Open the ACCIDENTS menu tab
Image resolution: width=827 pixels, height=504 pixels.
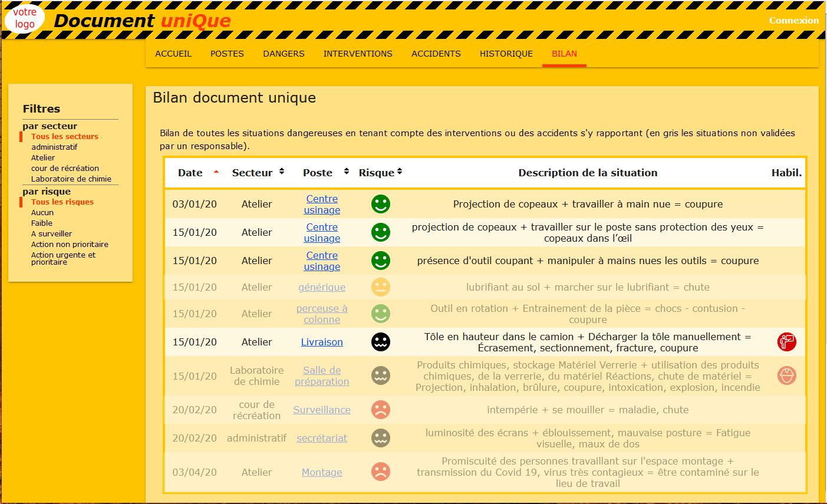[x=436, y=54]
